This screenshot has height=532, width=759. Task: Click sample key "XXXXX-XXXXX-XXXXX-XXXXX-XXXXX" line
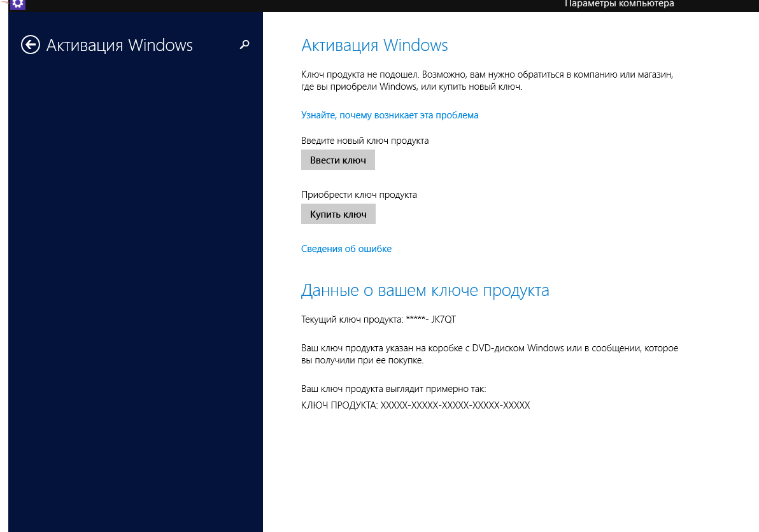pyautogui.click(x=415, y=405)
